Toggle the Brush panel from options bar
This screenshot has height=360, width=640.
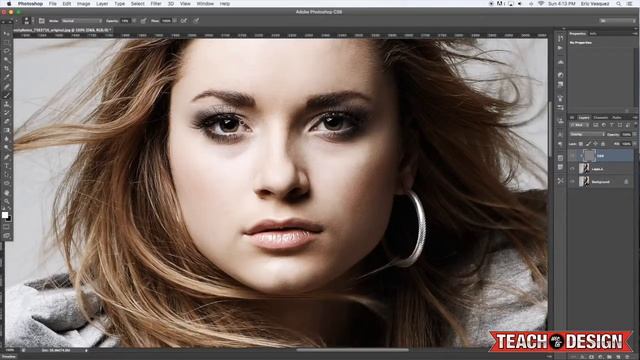[x=41, y=20]
